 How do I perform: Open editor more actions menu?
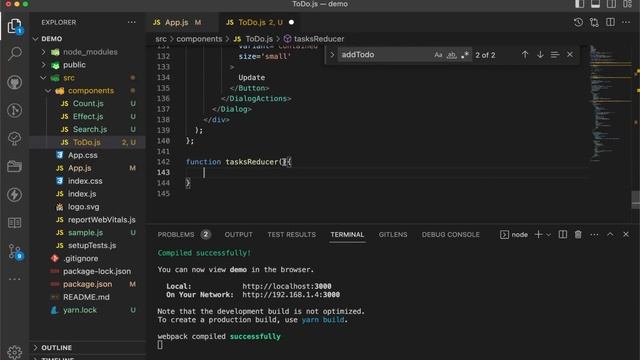coord(626,22)
